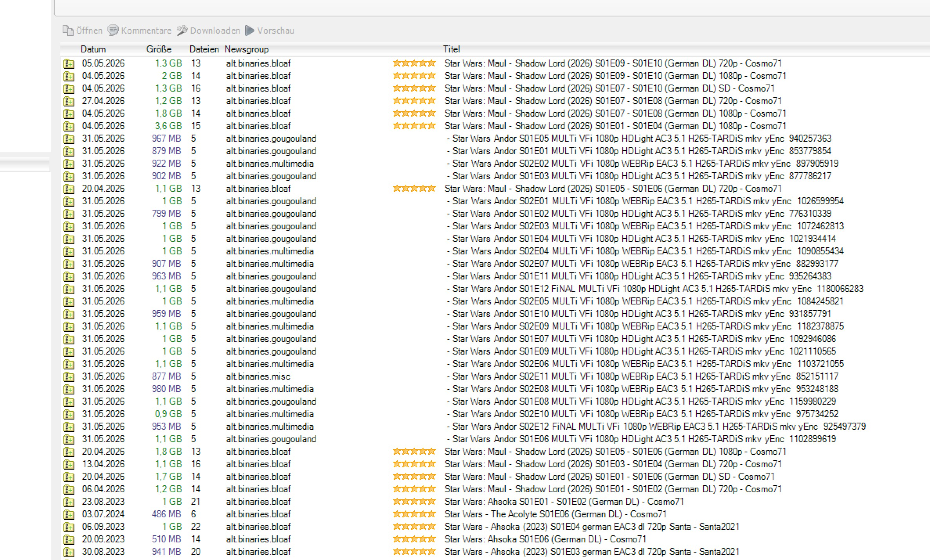This screenshot has height=560, width=930.
Task: Click collection icon of The Acolyte S01E06 row
Action: [69, 514]
